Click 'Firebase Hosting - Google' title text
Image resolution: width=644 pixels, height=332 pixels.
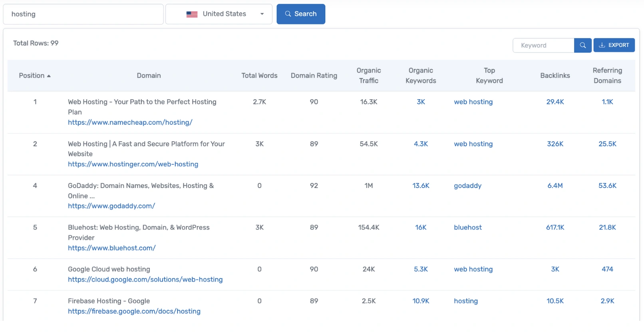(109, 301)
